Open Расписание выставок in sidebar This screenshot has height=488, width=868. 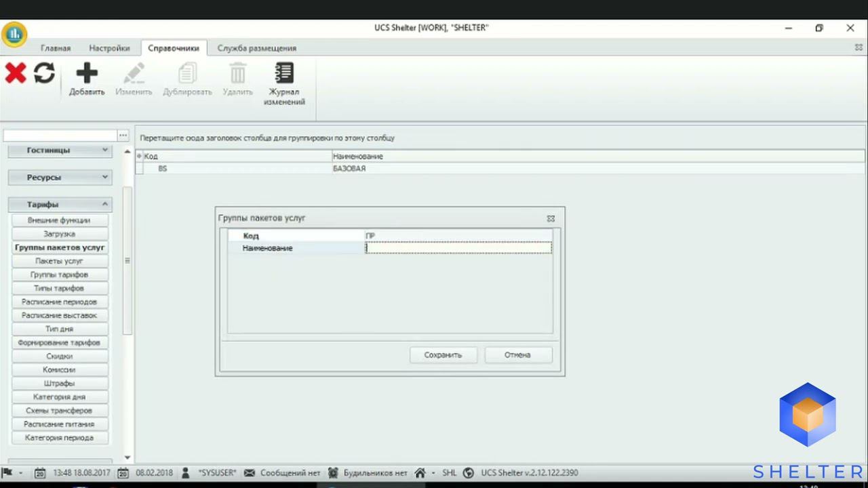(59, 315)
